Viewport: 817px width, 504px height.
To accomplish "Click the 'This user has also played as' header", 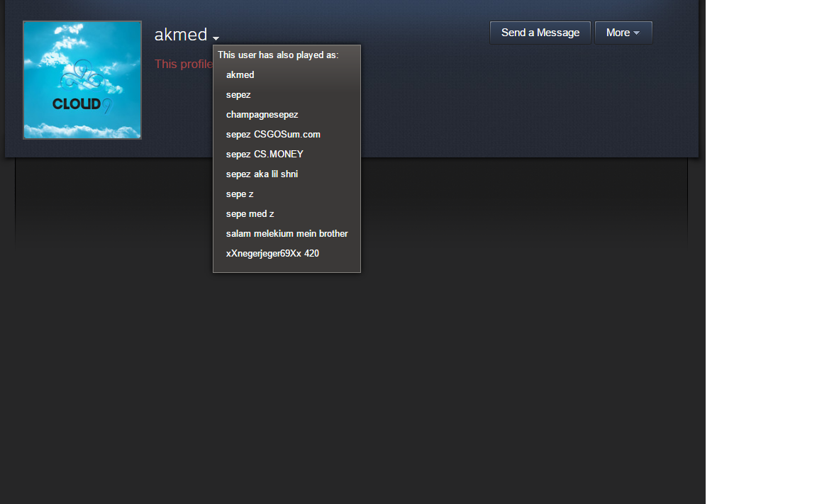I will 278,55.
